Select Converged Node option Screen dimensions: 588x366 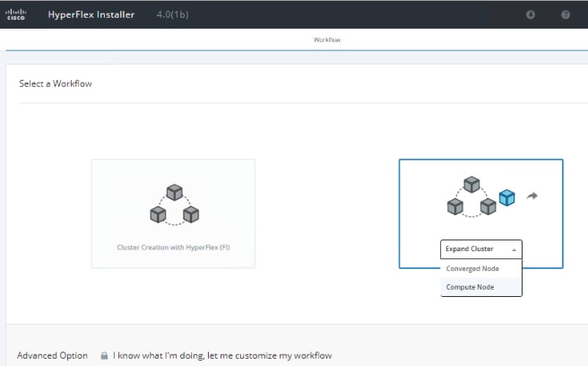click(481, 269)
